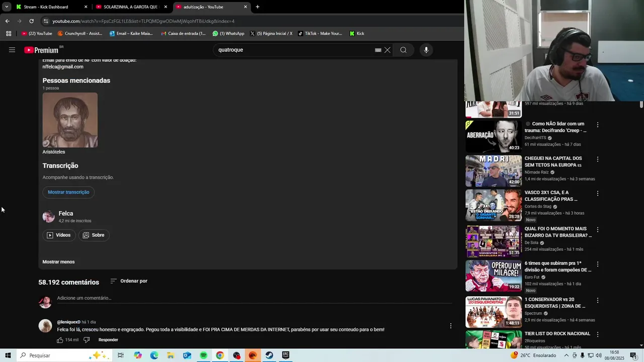Collapse the description with 'Mostrar menos'
Screen dimensions: 644x362
(58, 262)
